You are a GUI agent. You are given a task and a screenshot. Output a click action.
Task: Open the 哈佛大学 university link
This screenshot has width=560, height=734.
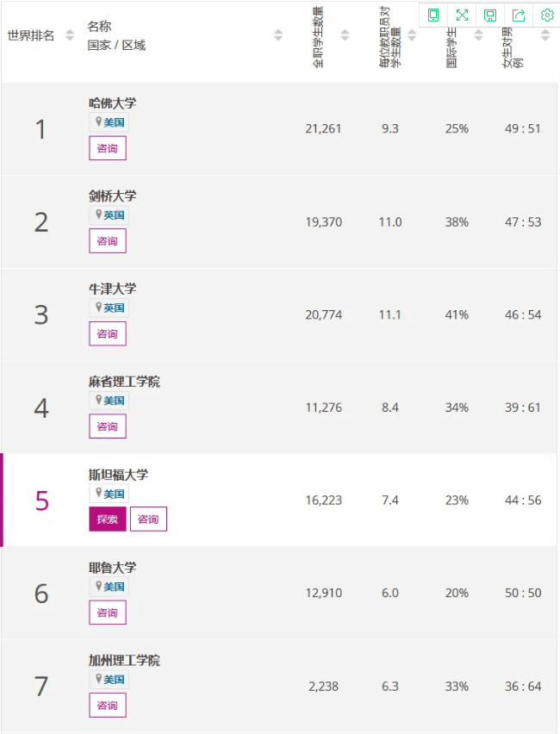pos(112,103)
